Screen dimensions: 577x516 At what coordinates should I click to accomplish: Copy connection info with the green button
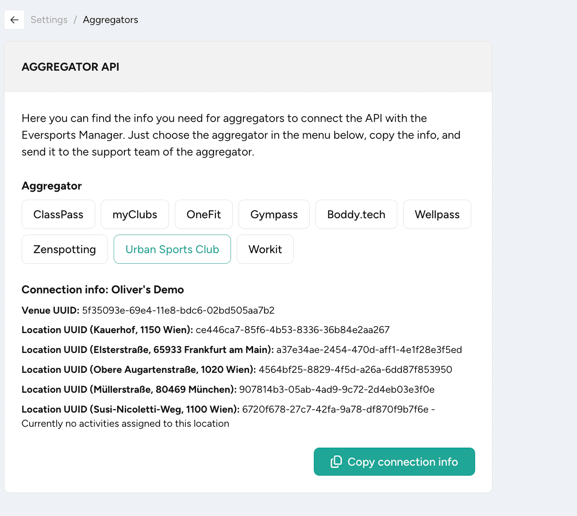coord(394,462)
